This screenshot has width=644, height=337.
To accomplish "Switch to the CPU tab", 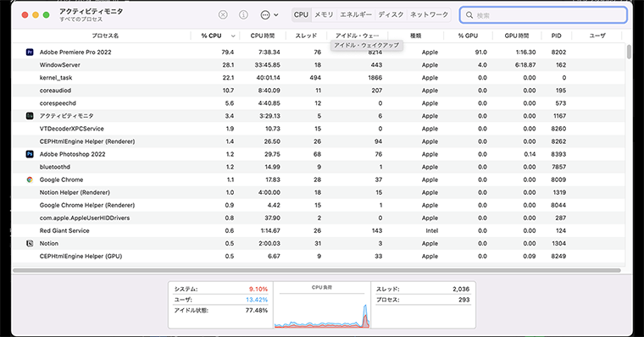I will click(301, 14).
